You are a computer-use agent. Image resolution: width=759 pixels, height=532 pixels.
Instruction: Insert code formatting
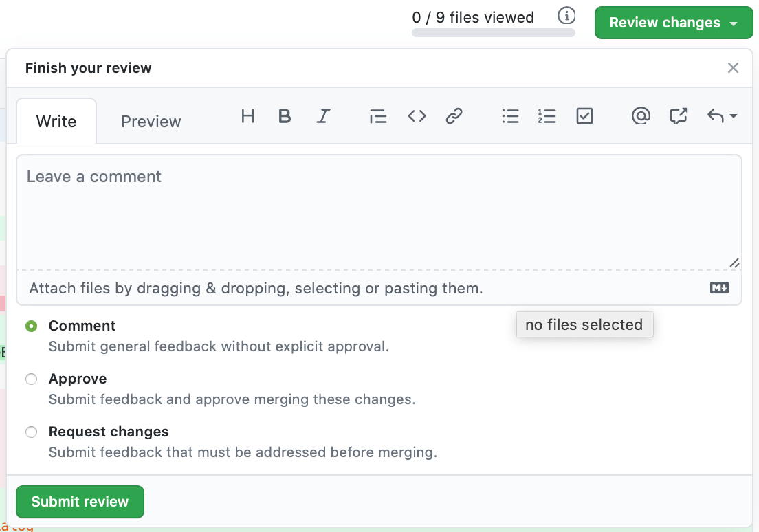417,116
